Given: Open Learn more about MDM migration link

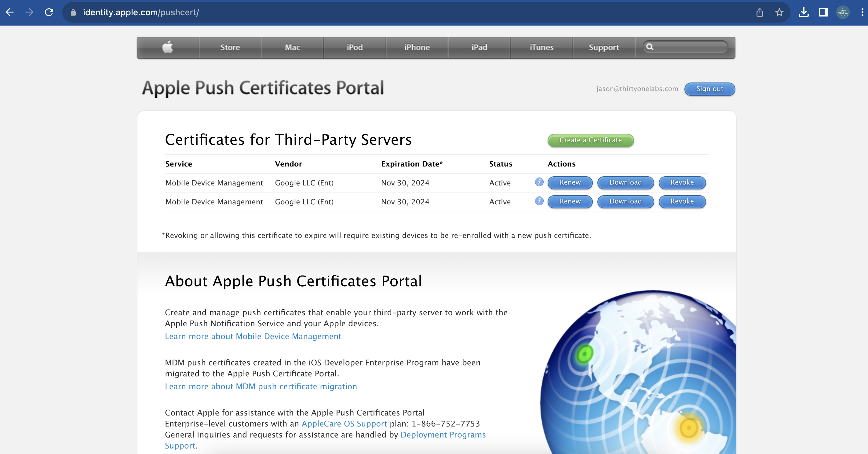Looking at the screenshot, I should click(x=261, y=386).
